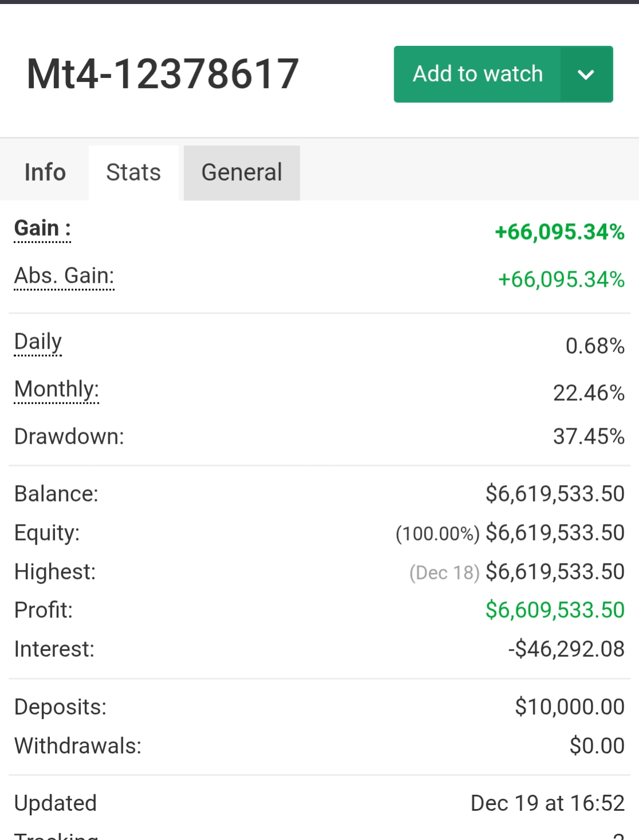
Task: Click the Mt4-12378617 account title
Action: [163, 74]
